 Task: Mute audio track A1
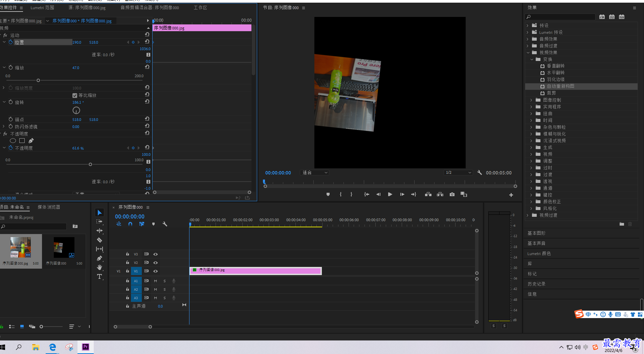click(155, 281)
